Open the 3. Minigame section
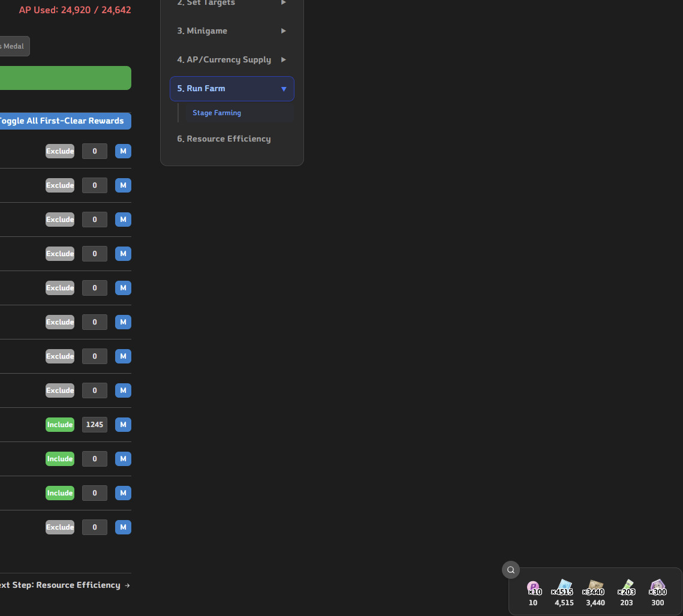This screenshot has height=616, width=683. click(x=231, y=31)
